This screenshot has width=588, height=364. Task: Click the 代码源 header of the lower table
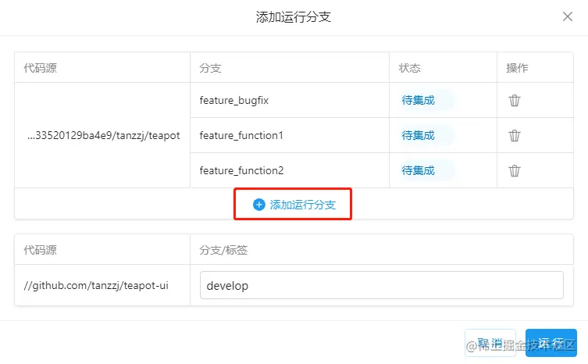click(x=40, y=250)
